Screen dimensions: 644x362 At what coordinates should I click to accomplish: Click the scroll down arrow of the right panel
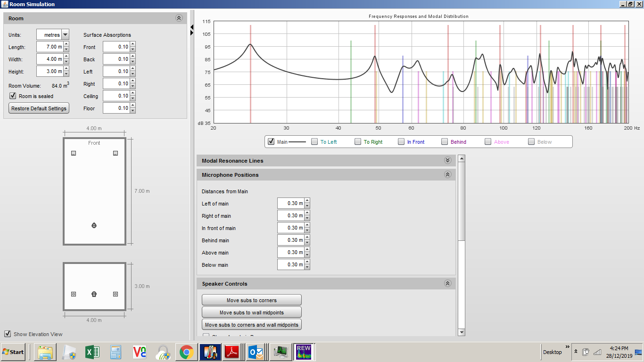tap(462, 332)
